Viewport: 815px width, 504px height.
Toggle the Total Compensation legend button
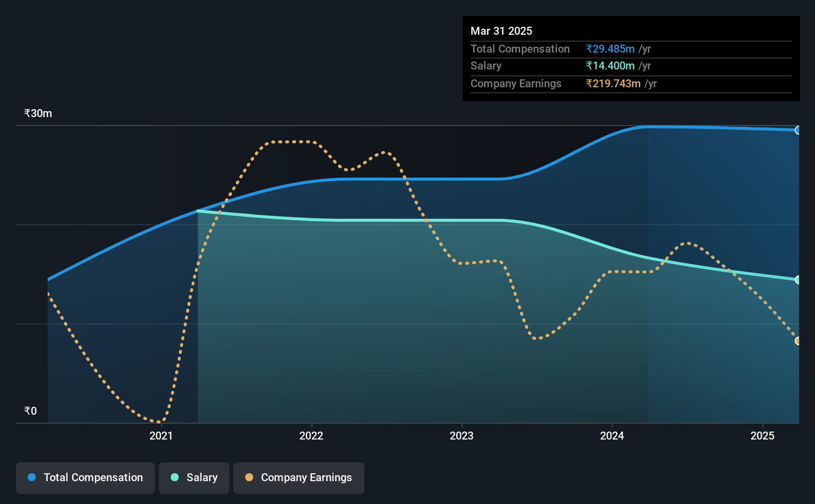(x=85, y=478)
